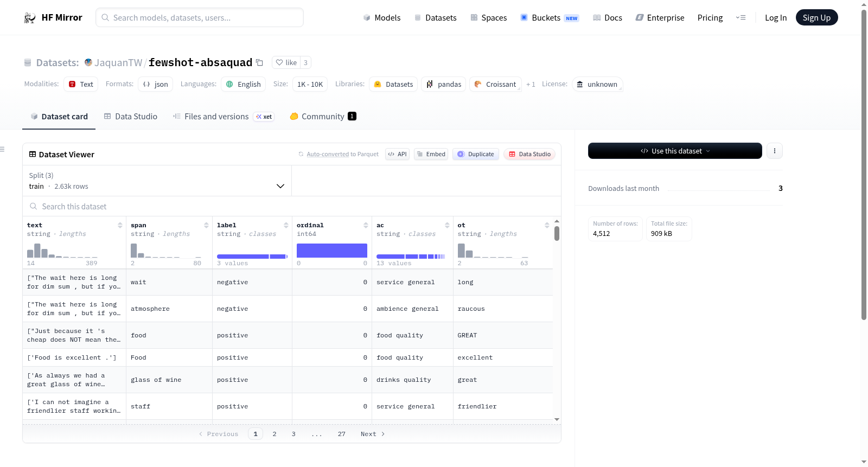Open the Docs menu item

608,17
